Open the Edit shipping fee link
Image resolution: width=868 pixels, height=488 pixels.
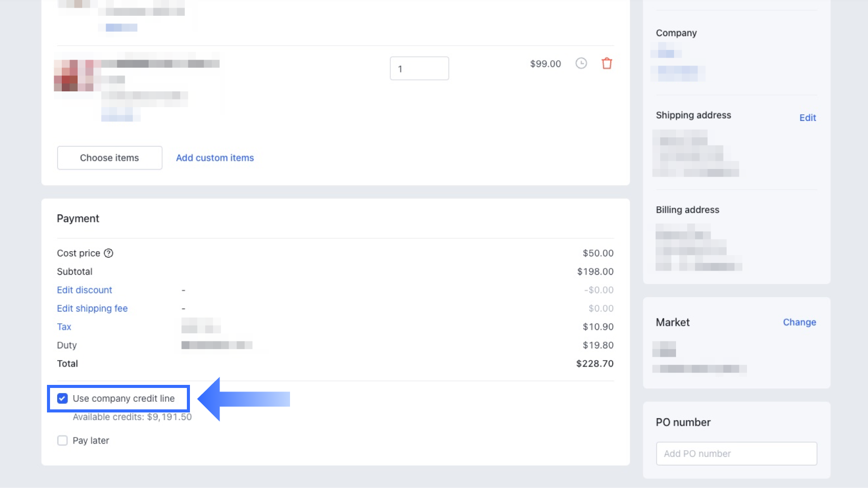pos(92,308)
